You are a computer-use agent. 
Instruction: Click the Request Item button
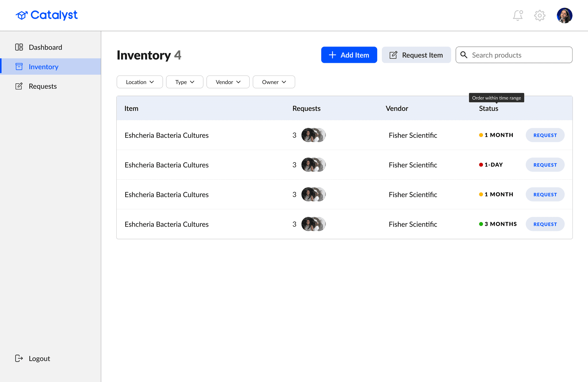tap(416, 55)
